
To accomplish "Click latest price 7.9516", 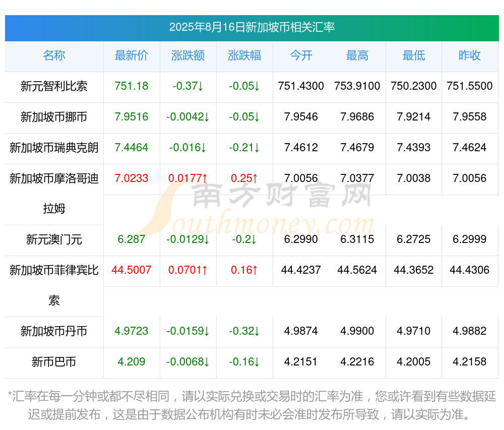I will tap(132, 116).
